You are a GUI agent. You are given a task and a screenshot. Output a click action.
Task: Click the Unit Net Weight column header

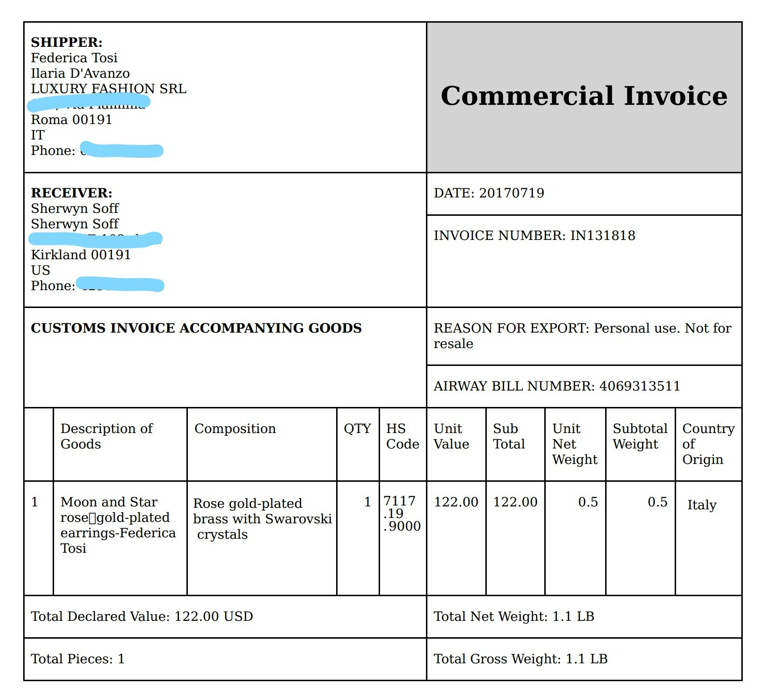(575, 444)
